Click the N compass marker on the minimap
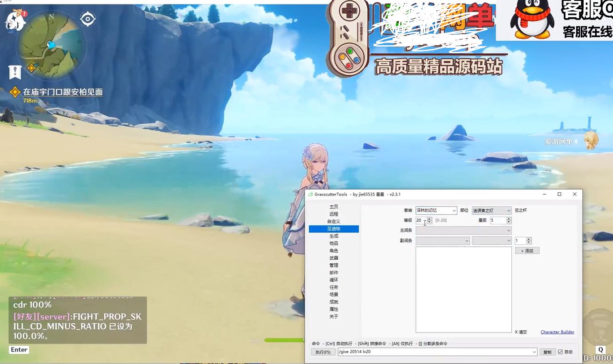 click(51, 16)
